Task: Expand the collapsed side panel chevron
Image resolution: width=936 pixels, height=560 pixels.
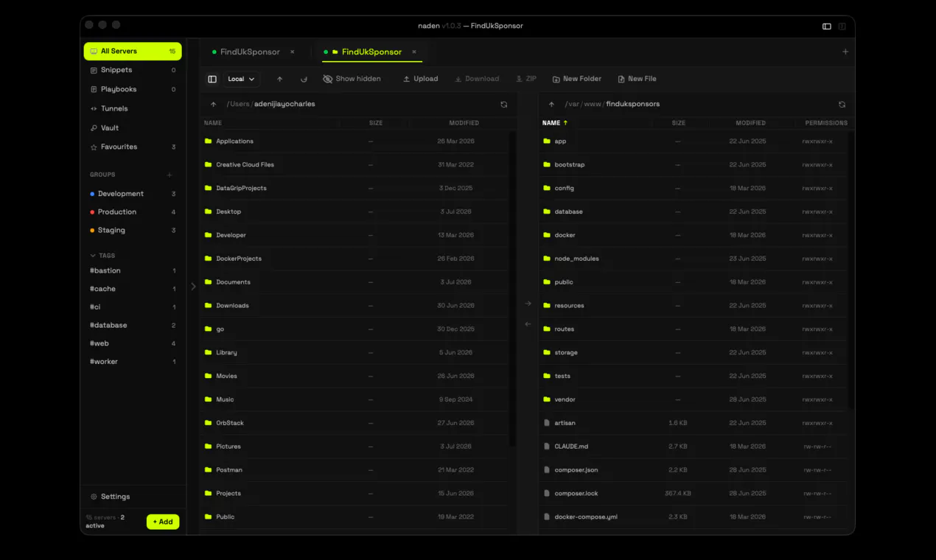Action: [x=193, y=287]
